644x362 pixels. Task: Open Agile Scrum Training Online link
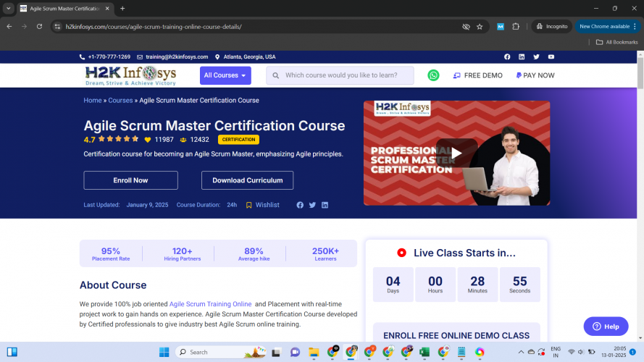coord(210,304)
